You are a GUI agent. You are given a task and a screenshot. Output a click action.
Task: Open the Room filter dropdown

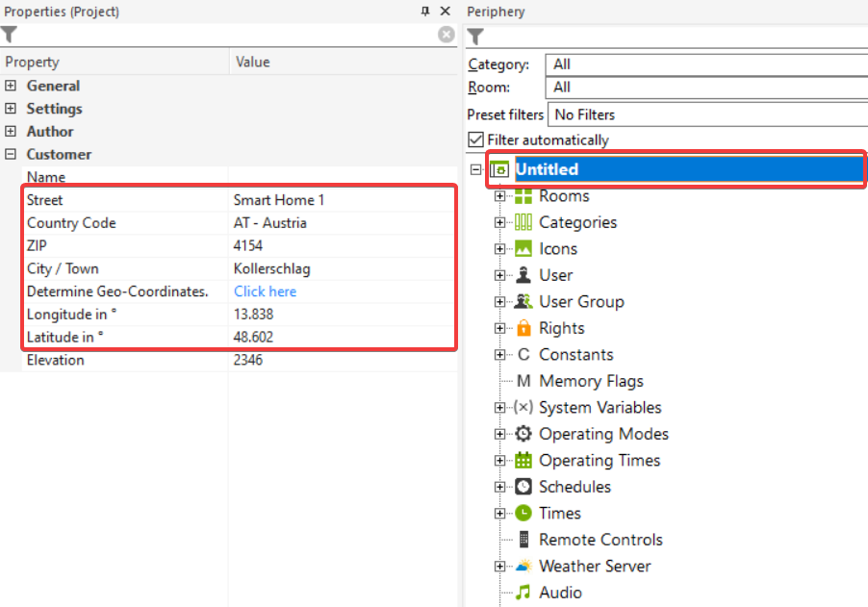pos(705,88)
